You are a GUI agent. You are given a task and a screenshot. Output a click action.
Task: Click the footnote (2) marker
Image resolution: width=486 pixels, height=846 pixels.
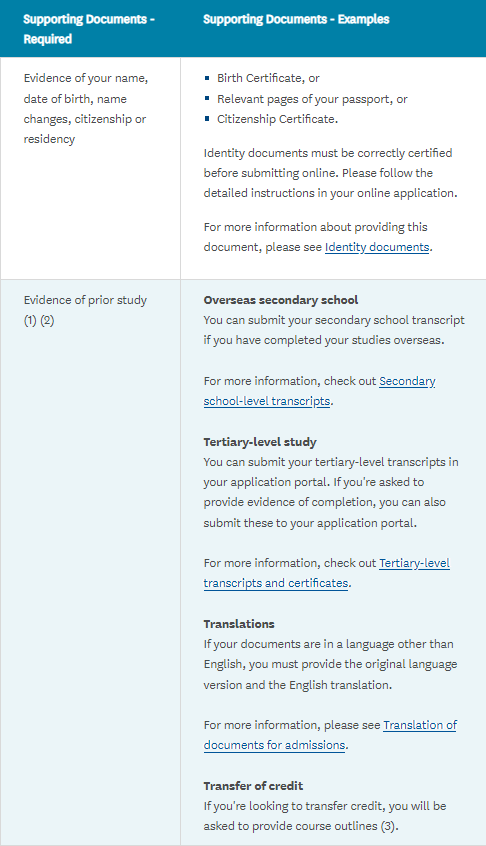(47, 320)
